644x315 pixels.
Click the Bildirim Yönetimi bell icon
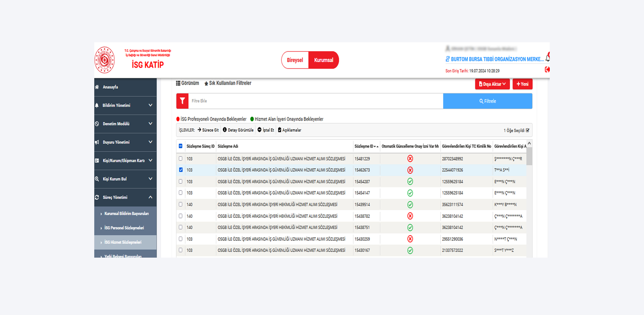click(97, 105)
